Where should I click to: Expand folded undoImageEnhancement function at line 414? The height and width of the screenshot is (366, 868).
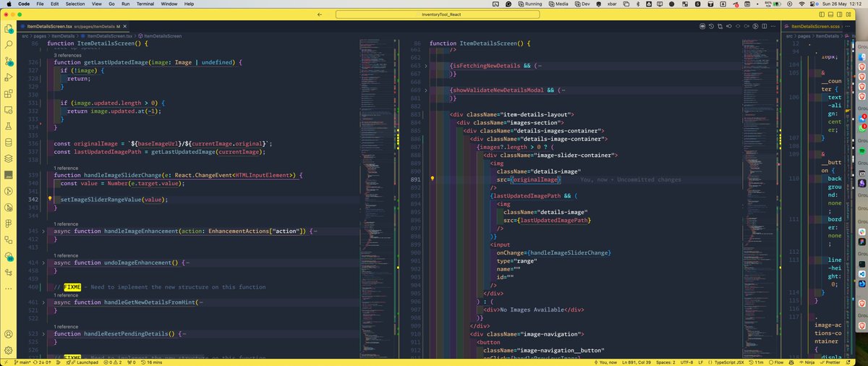point(43,263)
